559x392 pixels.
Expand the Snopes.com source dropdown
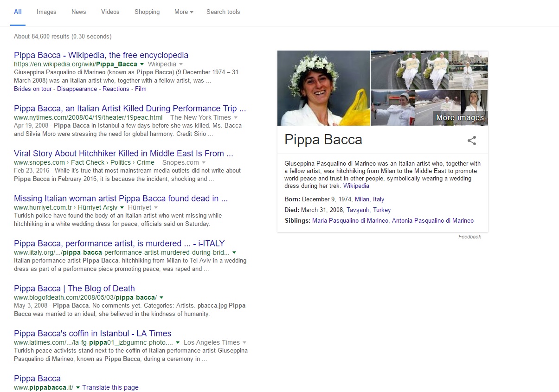[x=203, y=163]
